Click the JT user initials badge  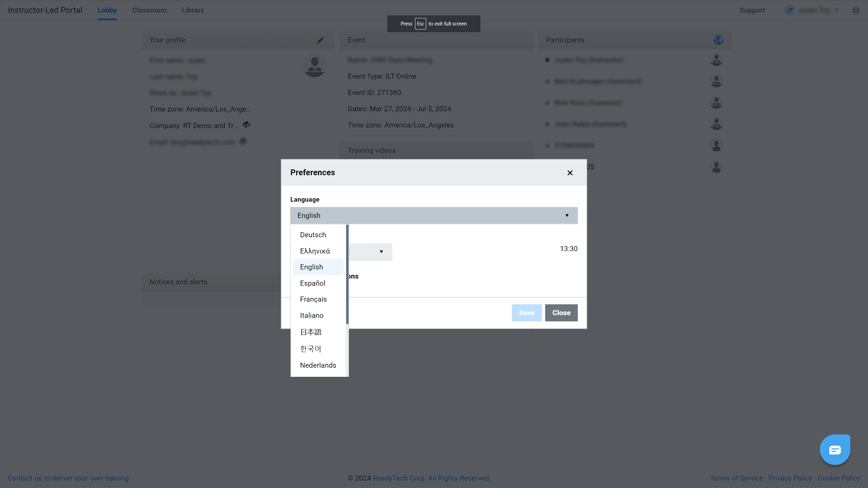tap(789, 11)
